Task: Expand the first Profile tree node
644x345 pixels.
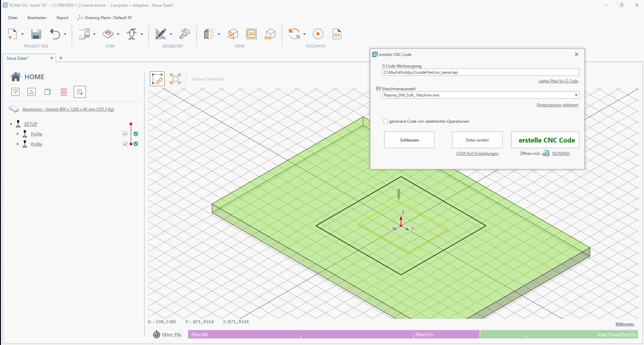Action: click(17, 134)
